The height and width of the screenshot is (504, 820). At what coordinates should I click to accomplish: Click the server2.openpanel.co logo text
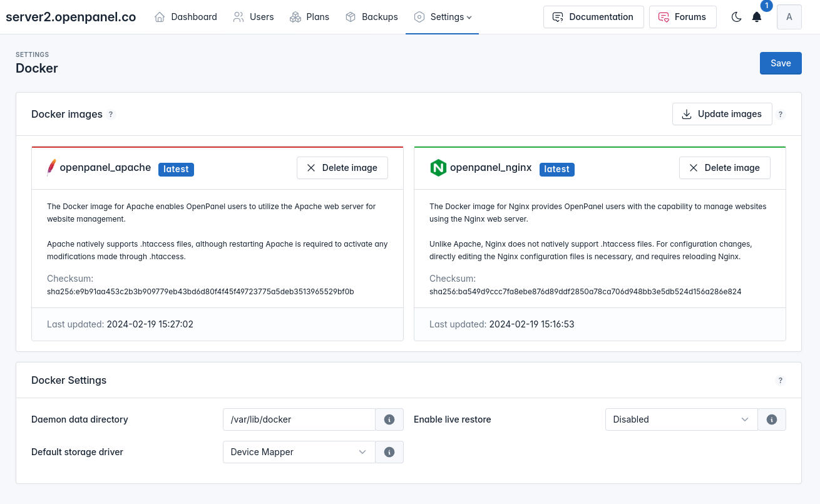71,17
